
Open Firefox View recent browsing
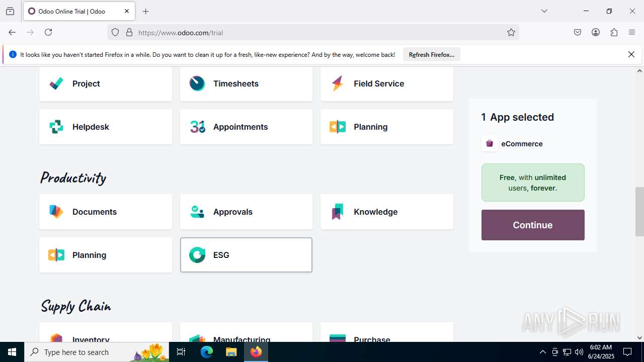[x=10, y=11]
